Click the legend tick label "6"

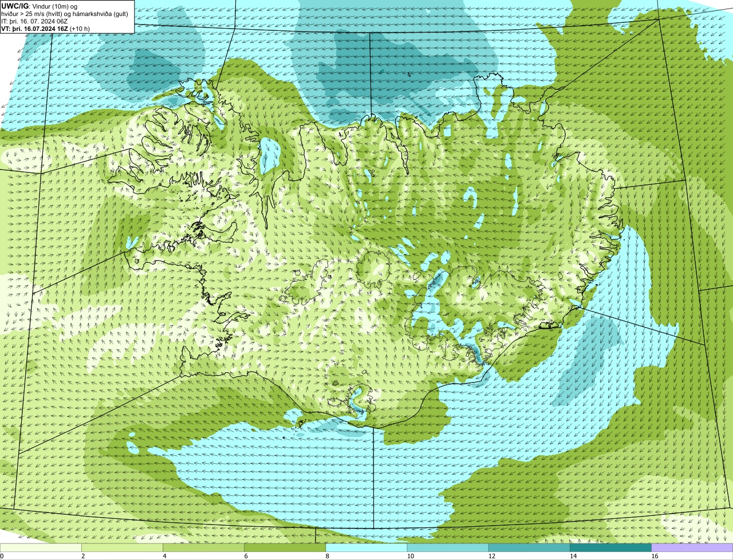click(x=246, y=556)
